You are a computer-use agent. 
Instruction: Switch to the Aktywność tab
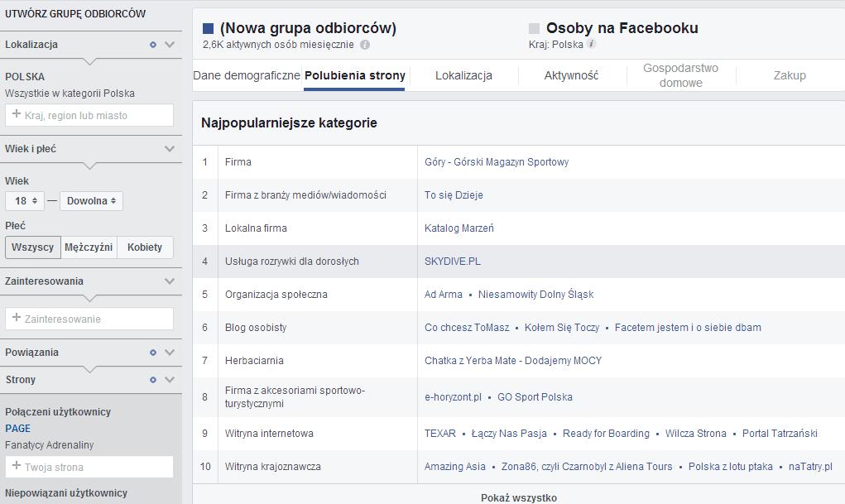click(571, 75)
